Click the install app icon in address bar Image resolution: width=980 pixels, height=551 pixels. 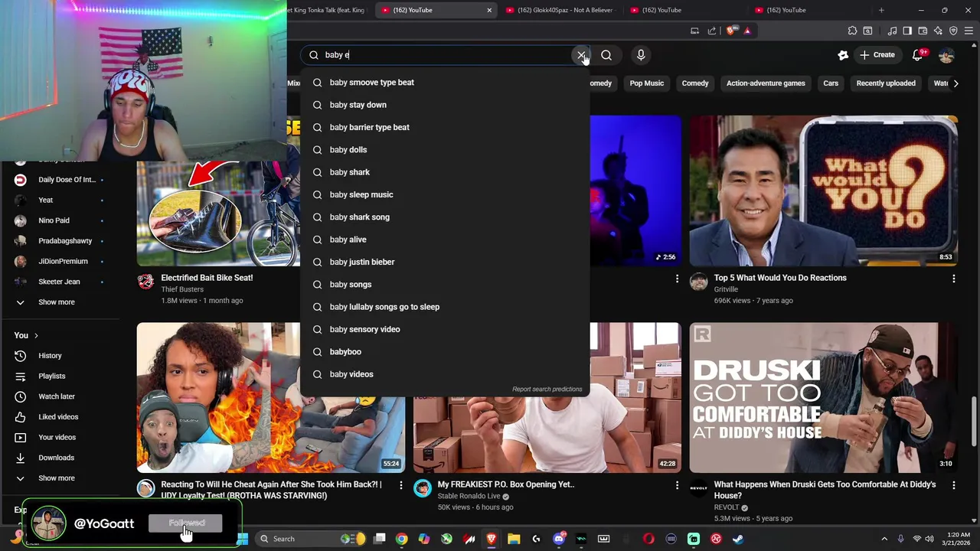[694, 31]
